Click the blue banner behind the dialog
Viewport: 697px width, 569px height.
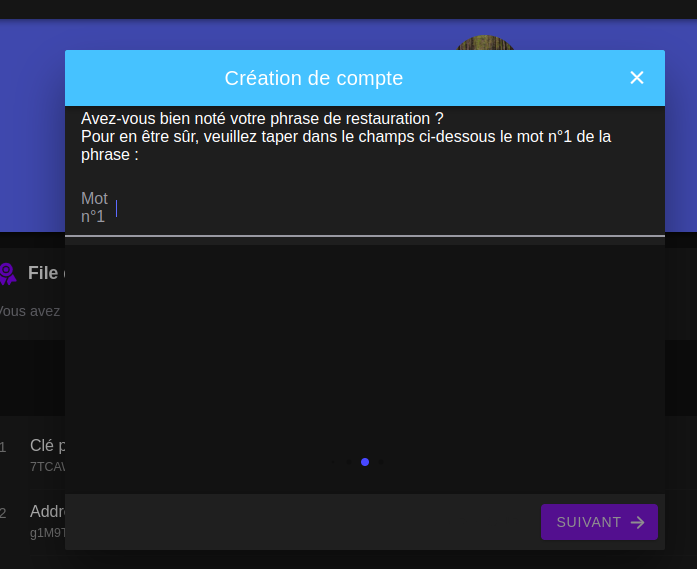[30, 130]
